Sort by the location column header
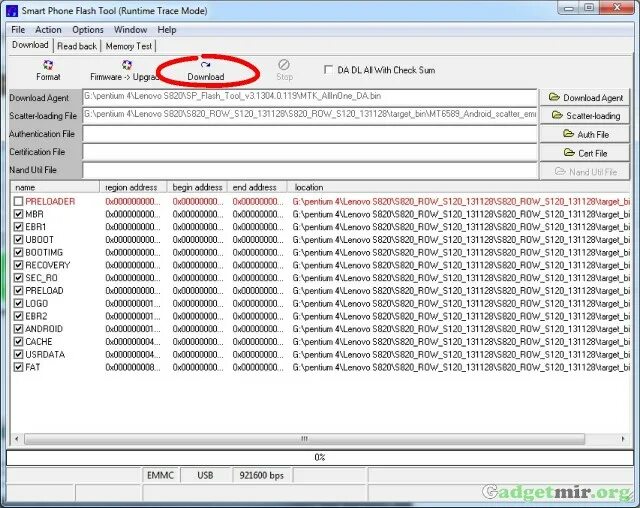This screenshot has height=508, width=640. (x=458, y=187)
